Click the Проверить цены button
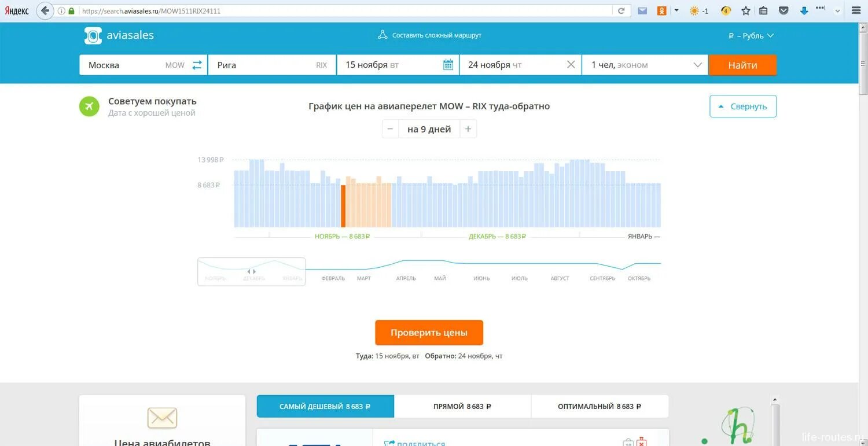 [x=429, y=333]
